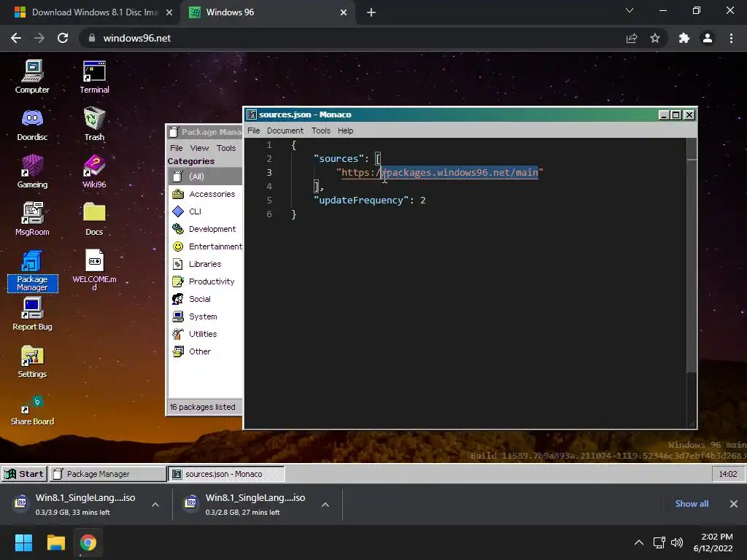Bookmark this page with the star icon
The height and width of the screenshot is (560, 747).
[x=655, y=38]
